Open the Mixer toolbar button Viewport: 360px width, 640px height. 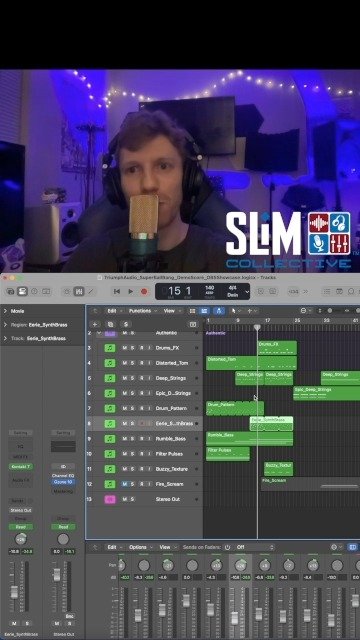(x=79, y=291)
